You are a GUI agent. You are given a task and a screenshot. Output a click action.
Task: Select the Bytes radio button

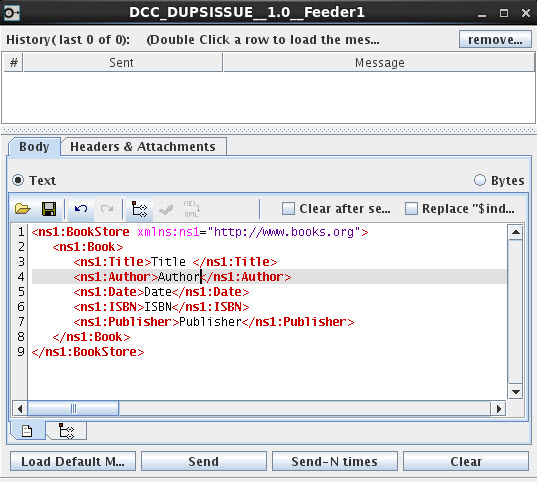coord(480,180)
